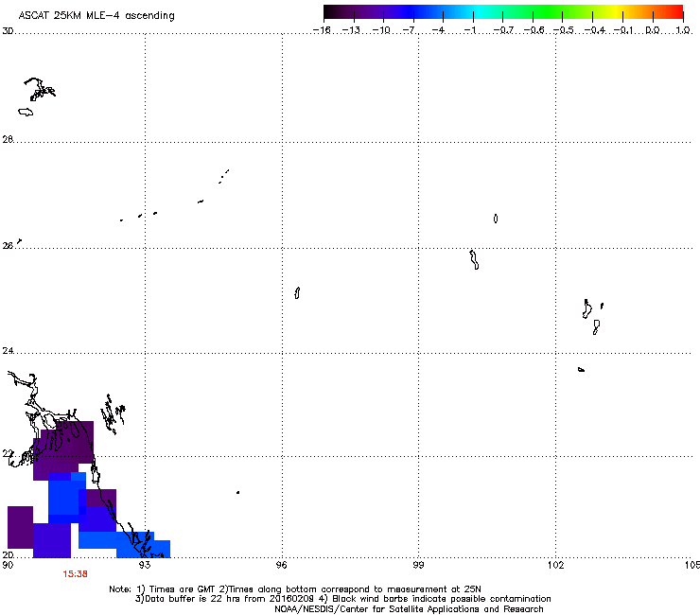Screen dimensions: 700x615
Task: Click the 'NOAA/NESDIS/Center for Satellite Applications' credit line
Action: (409, 609)
